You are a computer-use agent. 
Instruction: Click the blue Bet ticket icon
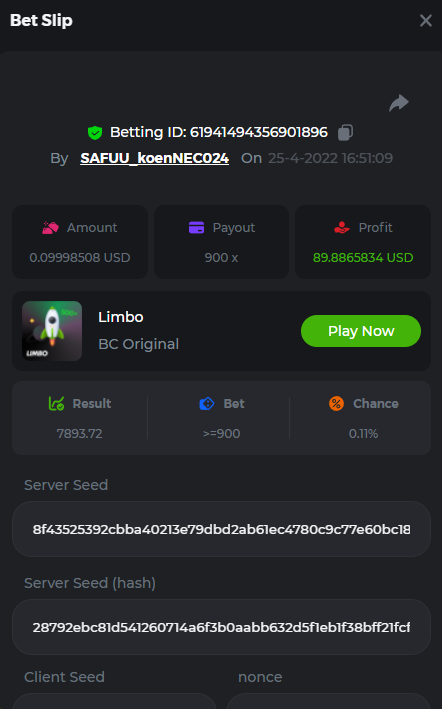click(207, 403)
